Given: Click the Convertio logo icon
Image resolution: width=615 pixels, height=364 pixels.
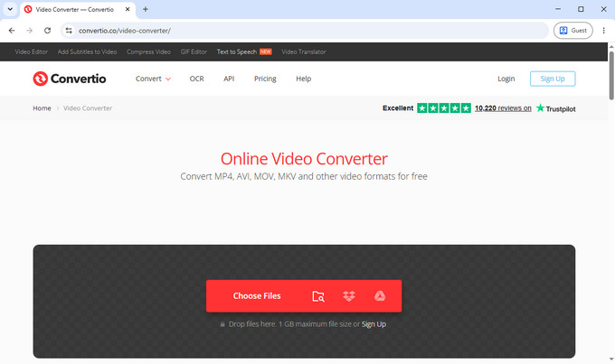Looking at the screenshot, I should click(40, 79).
